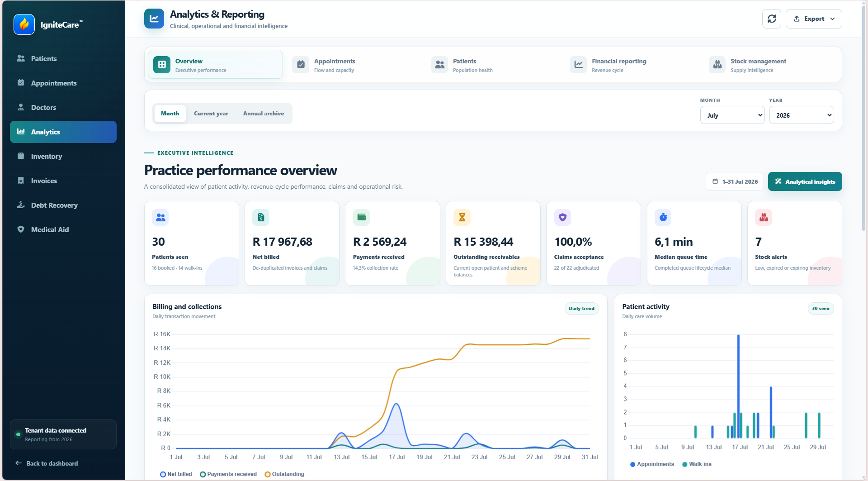This screenshot has width=868, height=481.
Task: Click the Invoices sidebar document icon
Action: (21, 181)
